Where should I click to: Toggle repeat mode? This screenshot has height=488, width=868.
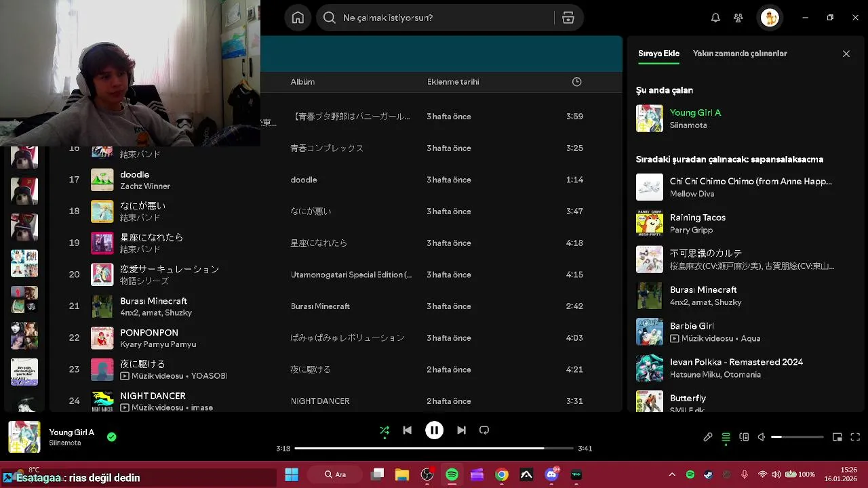tap(484, 430)
